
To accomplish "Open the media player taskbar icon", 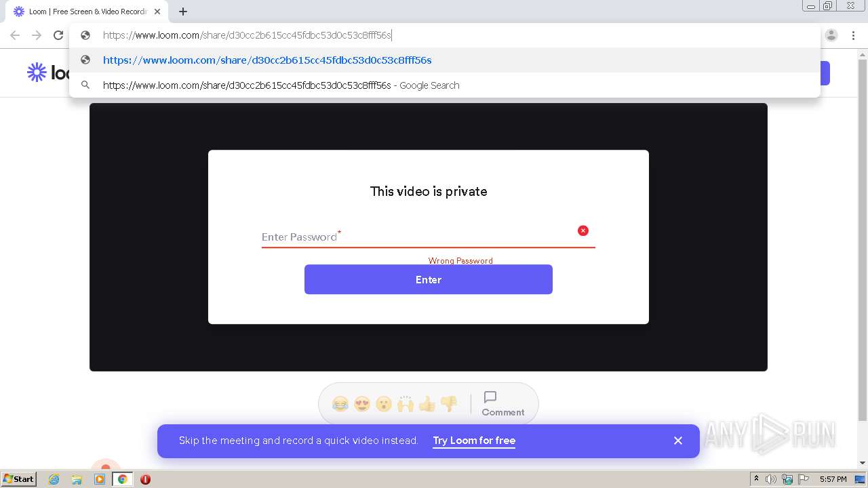I will (x=100, y=479).
